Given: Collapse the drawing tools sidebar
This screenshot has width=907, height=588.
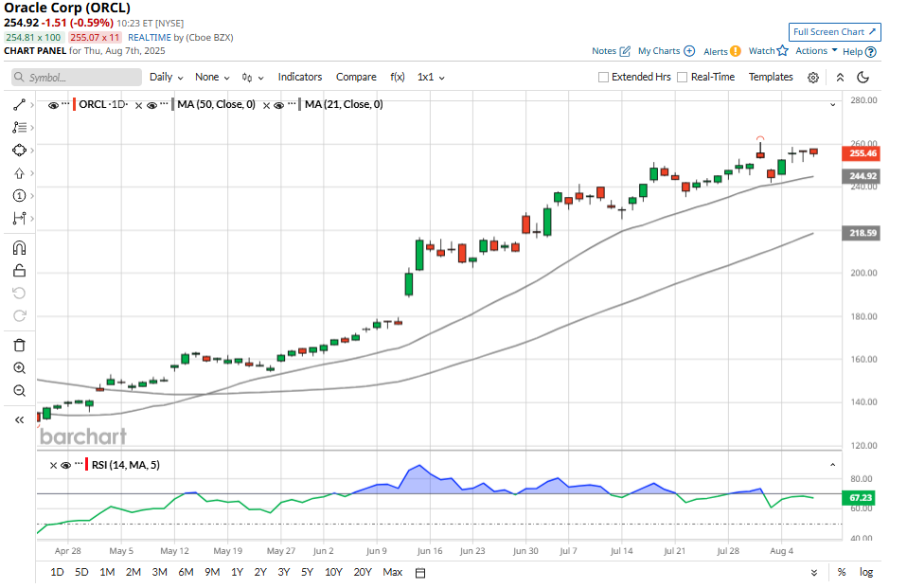Looking at the screenshot, I should (19, 420).
